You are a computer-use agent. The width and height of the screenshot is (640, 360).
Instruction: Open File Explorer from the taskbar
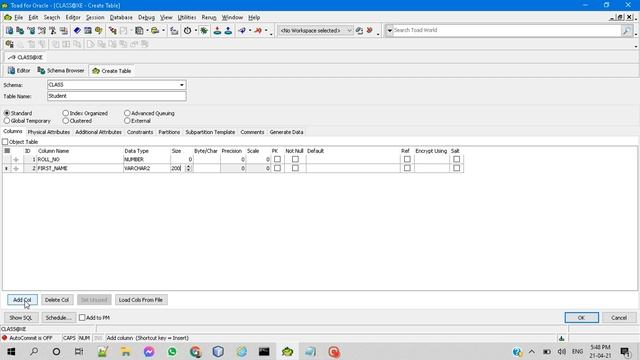[x=126, y=351]
